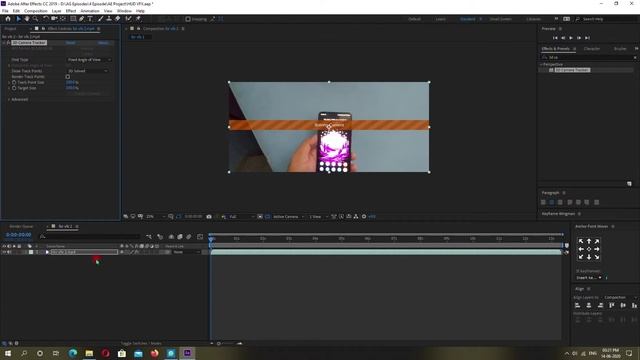This screenshot has height=360, width=640.
Task: Hide the layer with its eye icon
Action: coord(4,252)
